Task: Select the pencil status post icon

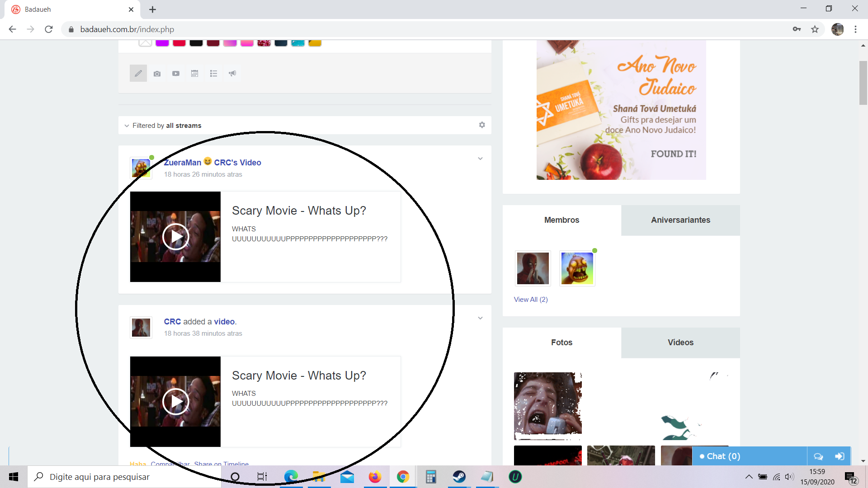Action: point(138,73)
